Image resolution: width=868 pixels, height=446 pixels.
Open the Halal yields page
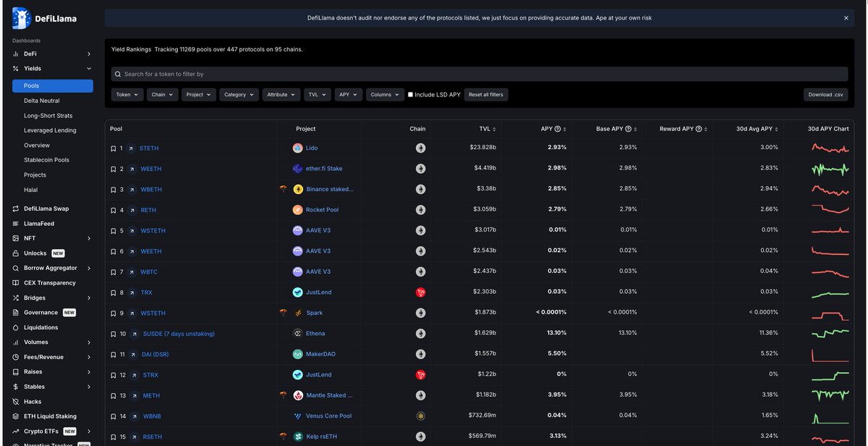(x=30, y=190)
